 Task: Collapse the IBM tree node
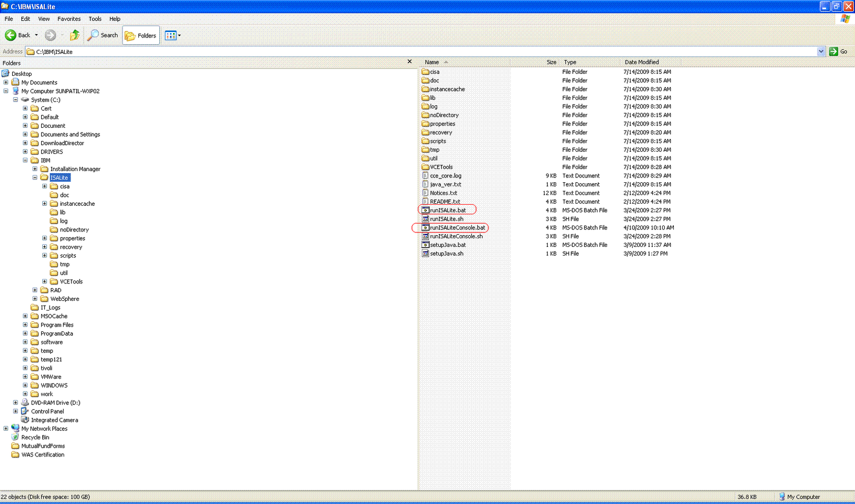pos(25,160)
